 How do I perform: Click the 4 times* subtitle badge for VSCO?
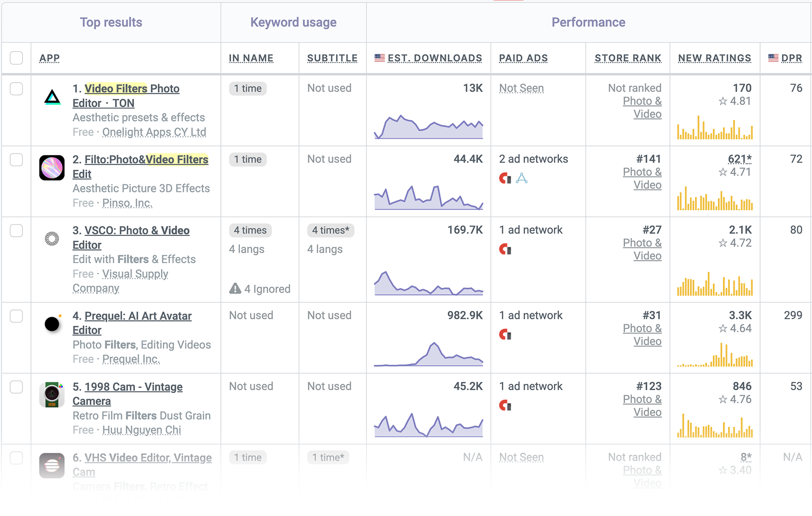pyautogui.click(x=330, y=230)
